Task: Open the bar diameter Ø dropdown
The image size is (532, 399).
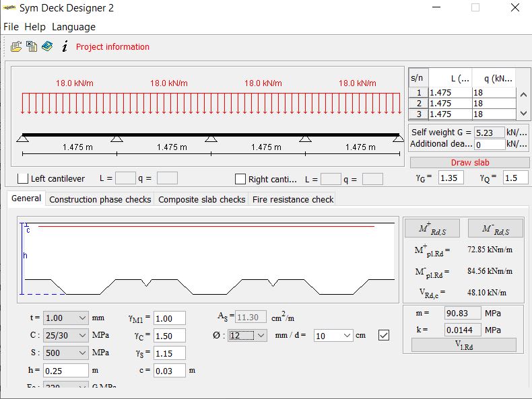Action: click(247, 335)
